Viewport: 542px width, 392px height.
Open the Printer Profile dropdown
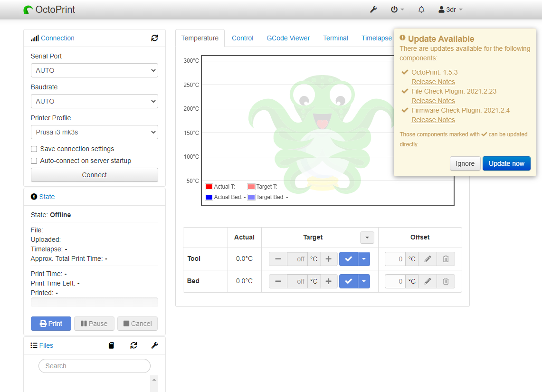tap(95, 132)
